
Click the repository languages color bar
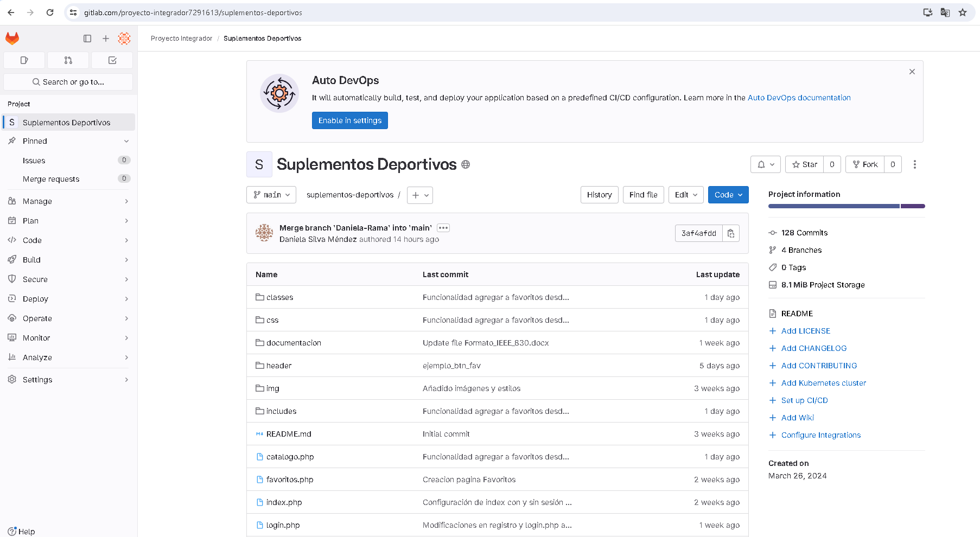(847, 206)
